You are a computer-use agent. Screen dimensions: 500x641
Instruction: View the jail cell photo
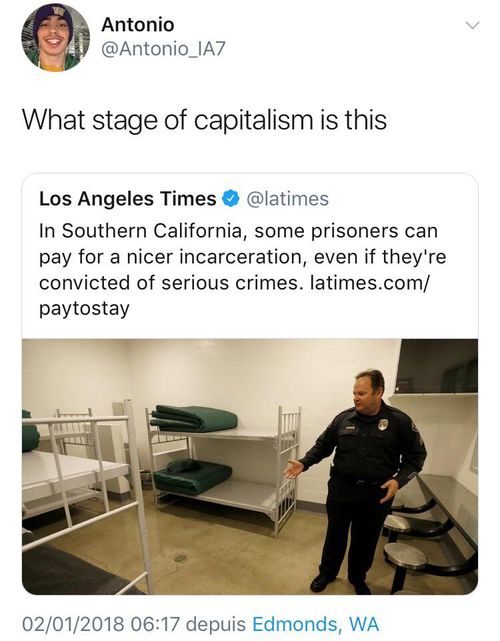250,466
